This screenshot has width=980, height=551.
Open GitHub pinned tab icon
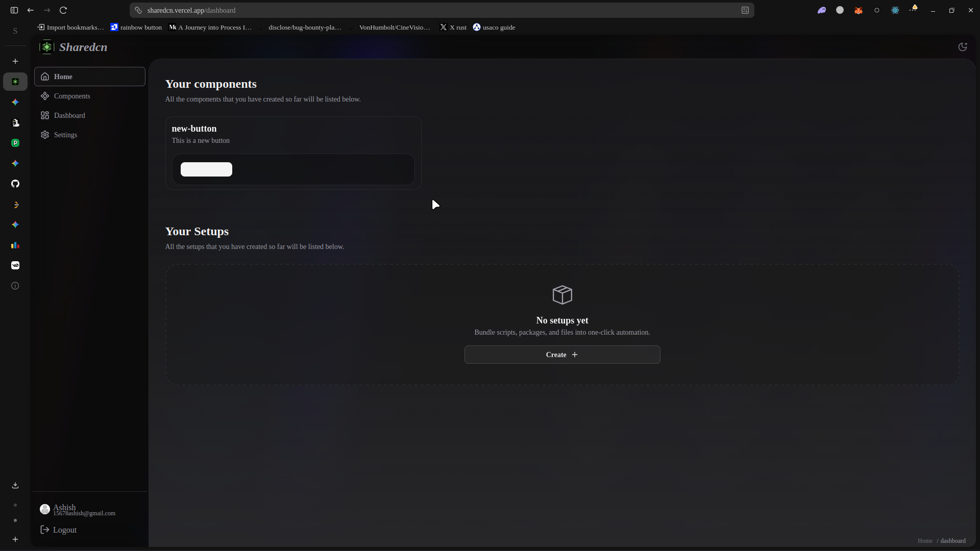click(x=15, y=184)
